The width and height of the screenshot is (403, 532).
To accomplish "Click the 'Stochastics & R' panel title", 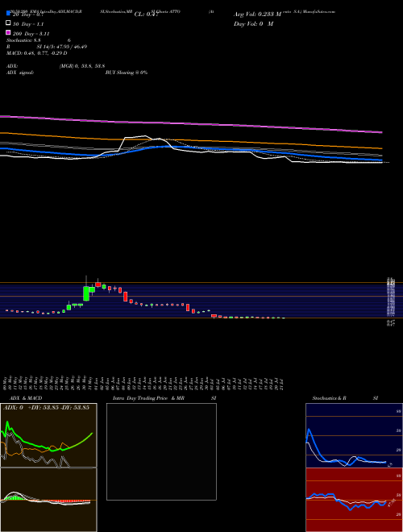I will [329, 398].
